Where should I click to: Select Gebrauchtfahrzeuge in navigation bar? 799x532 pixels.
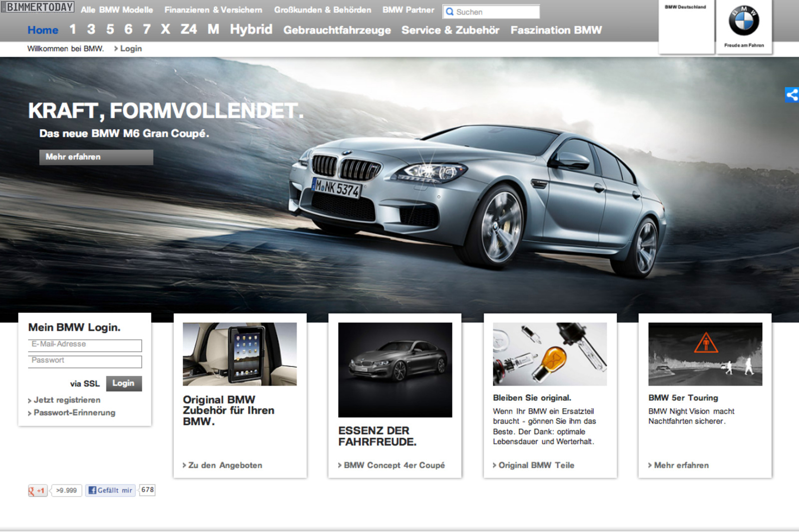point(337,30)
